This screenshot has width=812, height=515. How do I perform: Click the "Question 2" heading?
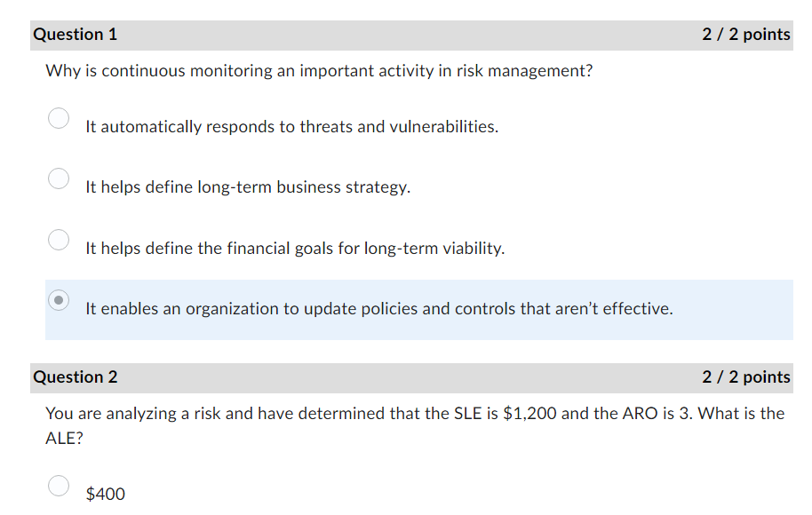[x=76, y=377]
